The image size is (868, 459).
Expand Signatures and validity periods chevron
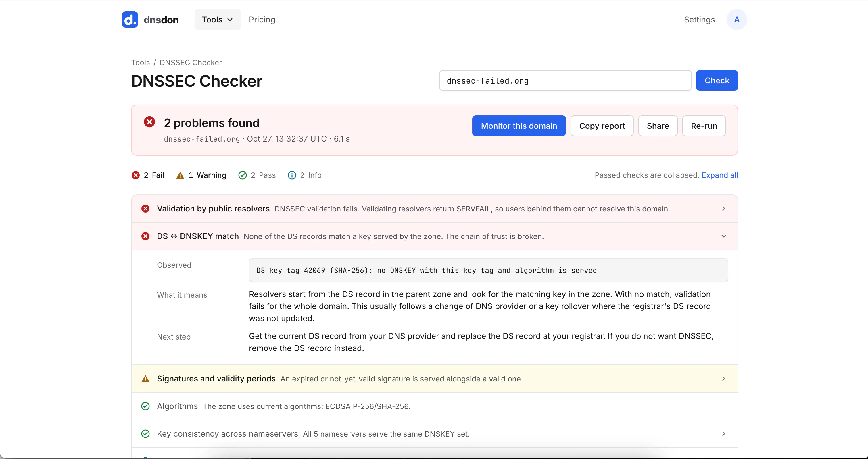point(723,379)
